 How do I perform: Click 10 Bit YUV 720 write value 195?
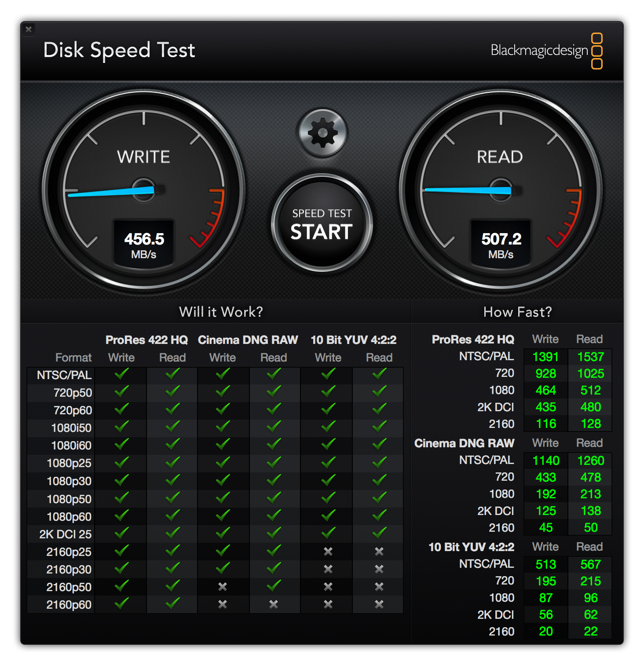coord(546,581)
